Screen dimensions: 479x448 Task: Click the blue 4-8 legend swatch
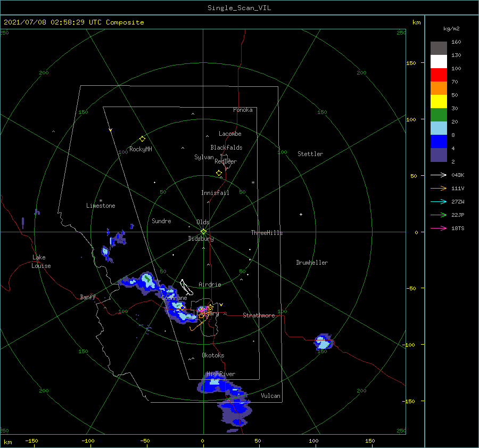coord(439,141)
